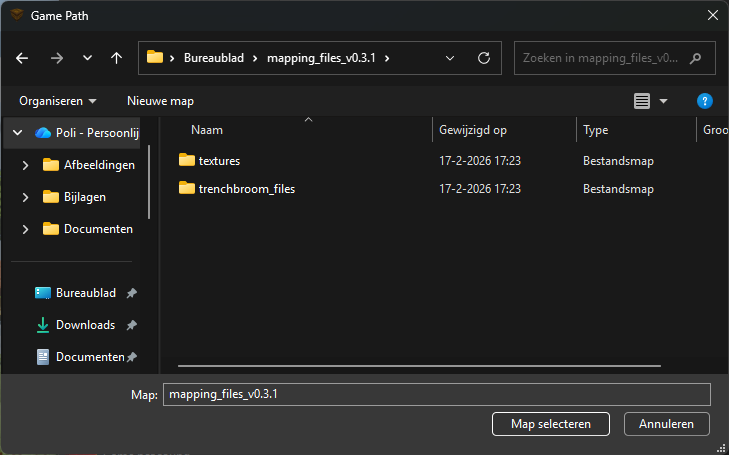The image size is (729, 455).
Task: Click the pin icon next to pinned Documenten
Action: pos(132,357)
